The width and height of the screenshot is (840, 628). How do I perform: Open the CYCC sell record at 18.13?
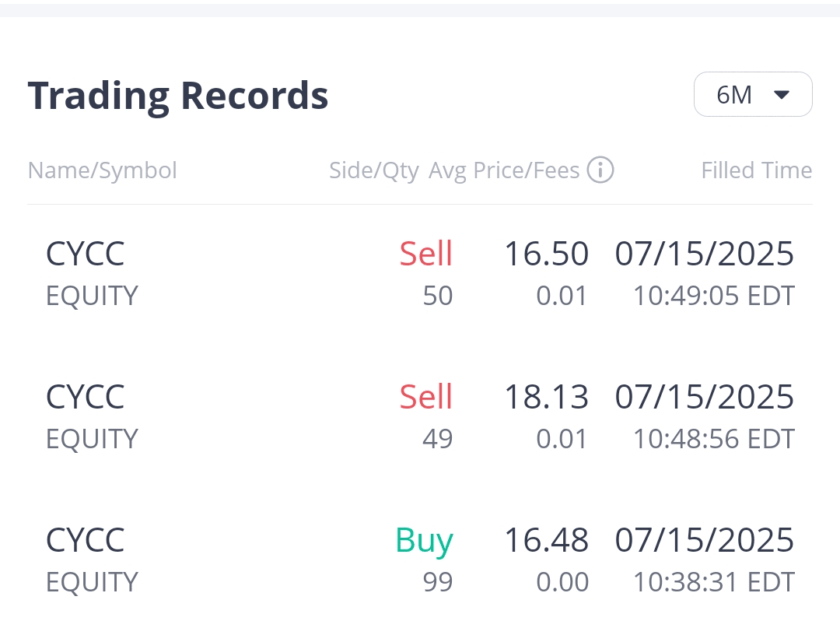[86, 398]
